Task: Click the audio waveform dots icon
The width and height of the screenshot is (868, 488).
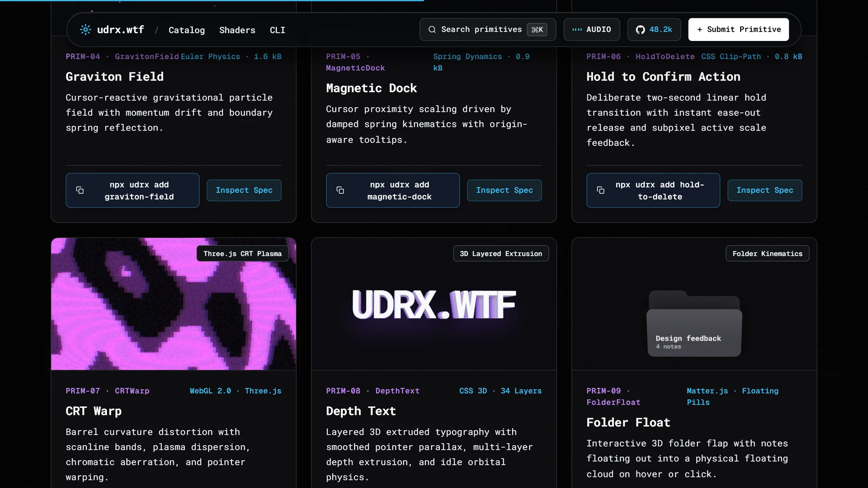Action: point(577,29)
